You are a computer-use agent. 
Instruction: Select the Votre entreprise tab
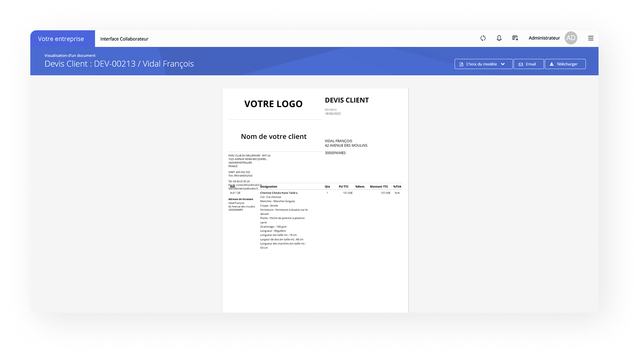61,39
